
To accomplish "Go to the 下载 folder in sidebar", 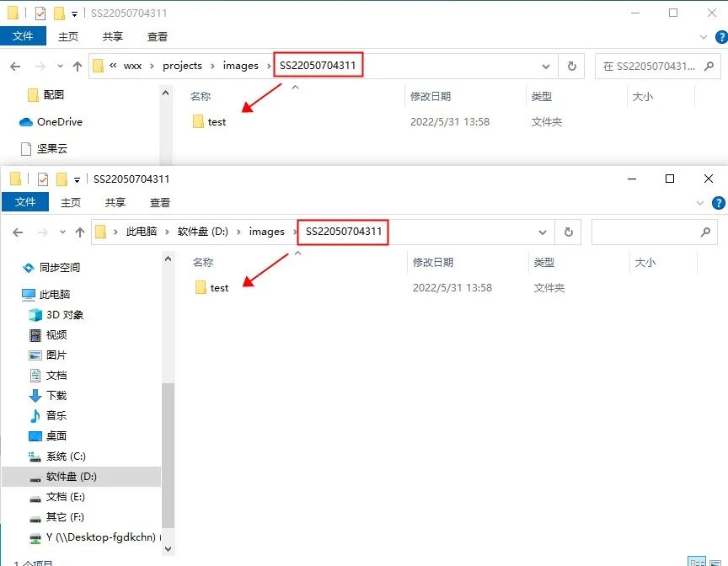I will (56, 396).
